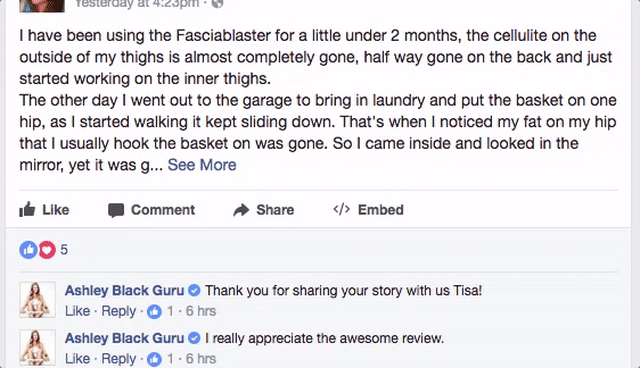This screenshot has width=640, height=368.
Task: Click first comment's Ashley Black Guru avatar
Action: tap(38, 299)
